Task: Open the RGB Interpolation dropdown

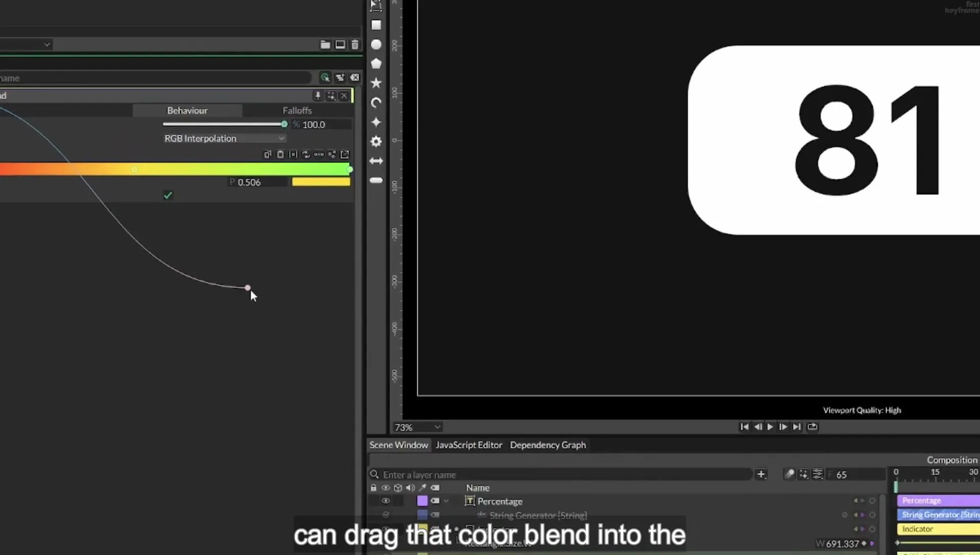Action: [x=224, y=138]
